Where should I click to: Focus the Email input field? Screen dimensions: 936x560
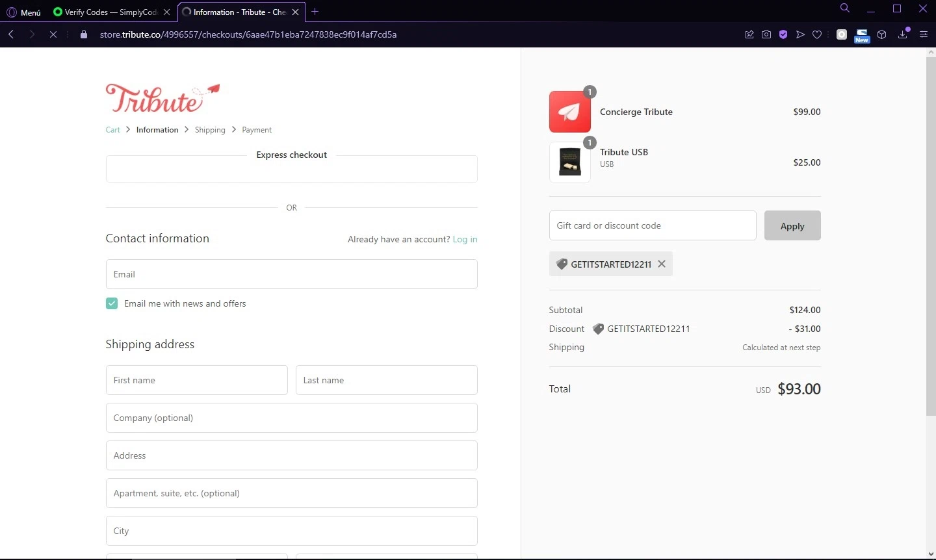coord(291,274)
